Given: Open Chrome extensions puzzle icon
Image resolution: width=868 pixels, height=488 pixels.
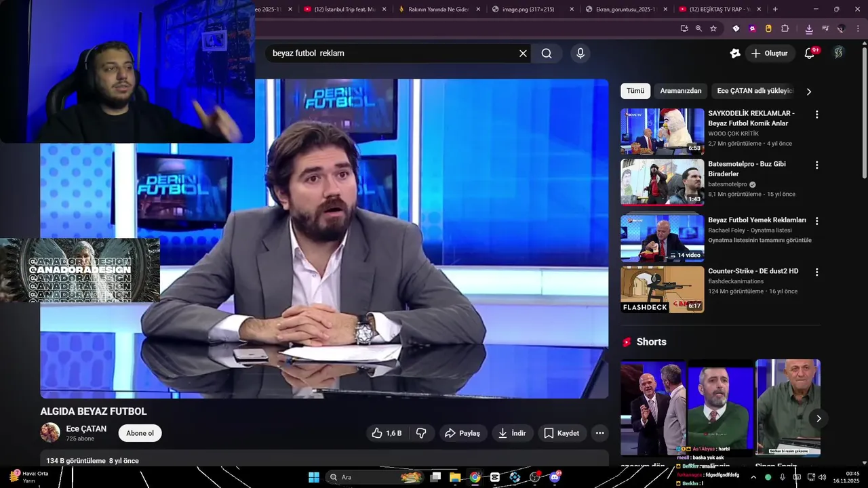Looking at the screenshot, I should coord(785,28).
